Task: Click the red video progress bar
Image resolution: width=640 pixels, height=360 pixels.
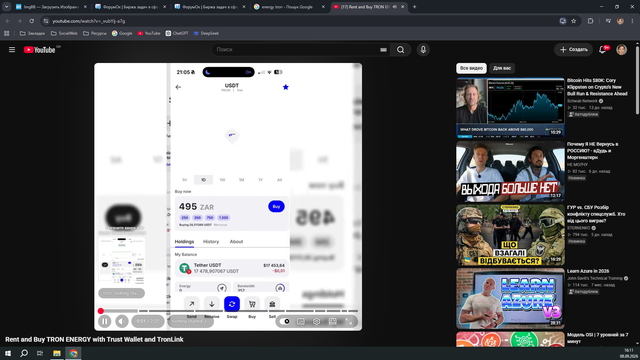Action: [229, 311]
